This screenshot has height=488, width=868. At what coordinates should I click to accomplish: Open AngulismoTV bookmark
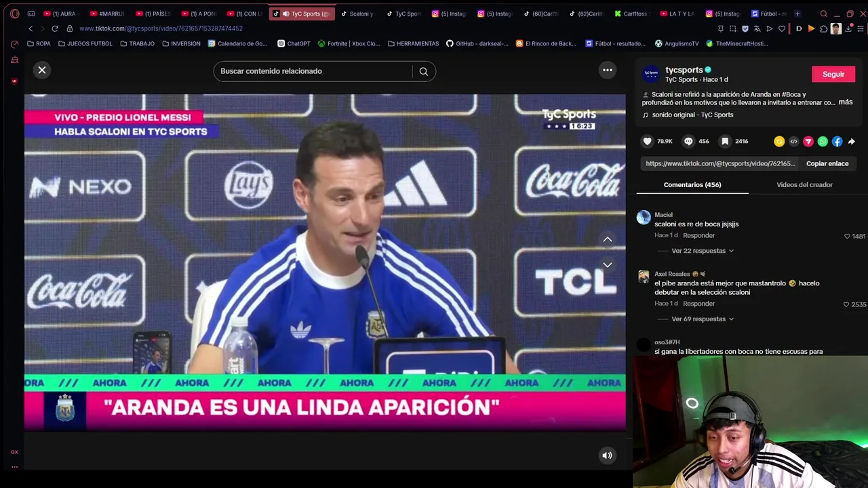[x=676, y=43]
